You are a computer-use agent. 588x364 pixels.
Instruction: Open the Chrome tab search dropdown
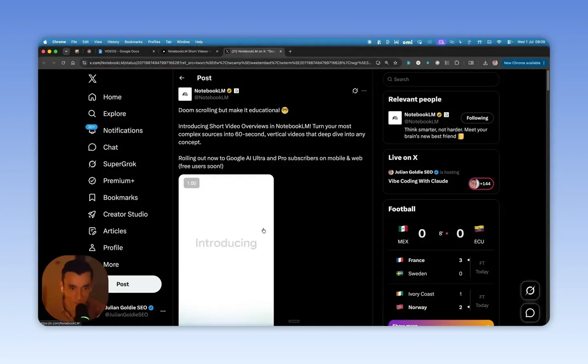click(x=66, y=51)
